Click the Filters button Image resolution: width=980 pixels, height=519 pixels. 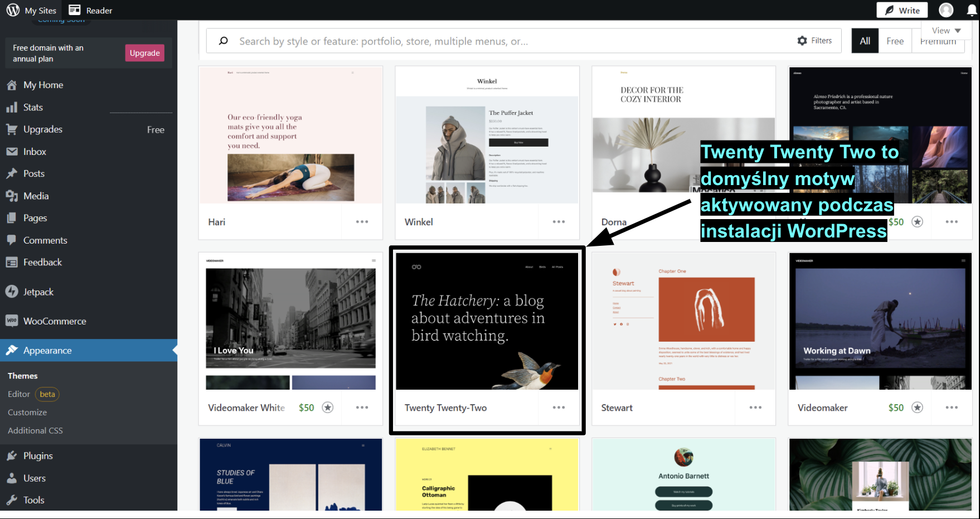pos(814,41)
